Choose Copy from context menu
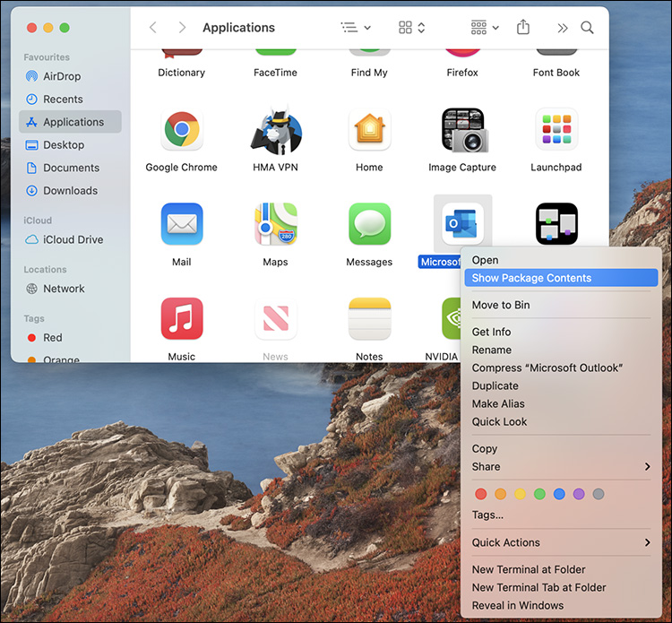This screenshot has width=672, height=623. pos(561,448)
